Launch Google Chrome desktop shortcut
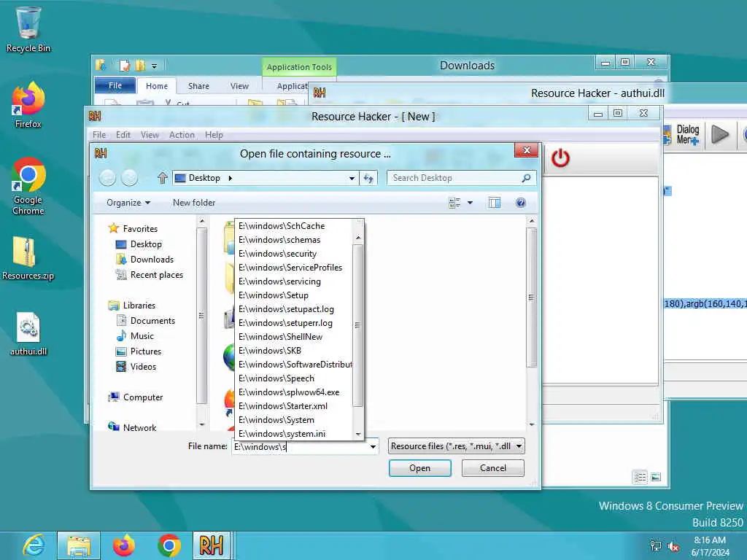The height and width of the screenshot is (560, 747). tap(28, 187)
